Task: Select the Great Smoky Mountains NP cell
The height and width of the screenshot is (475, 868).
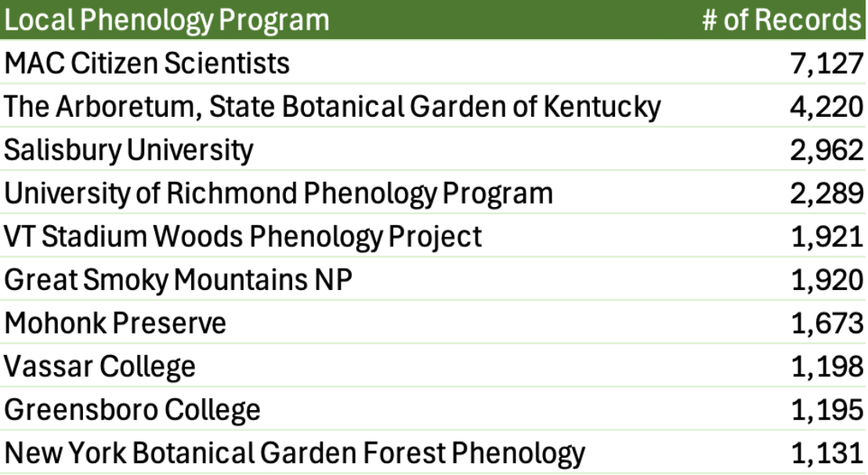Action: click(x=178, y=280)
